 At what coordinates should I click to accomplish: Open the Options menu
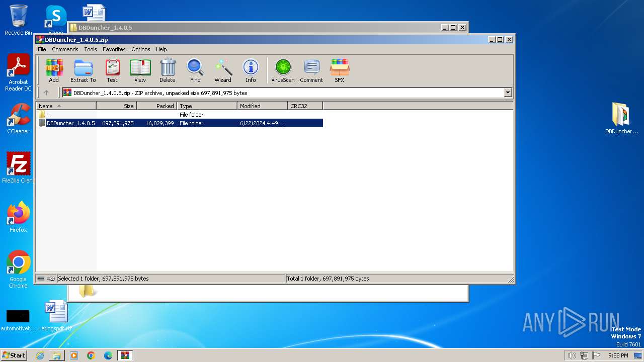pyautogui.click(x=141, y=49)
